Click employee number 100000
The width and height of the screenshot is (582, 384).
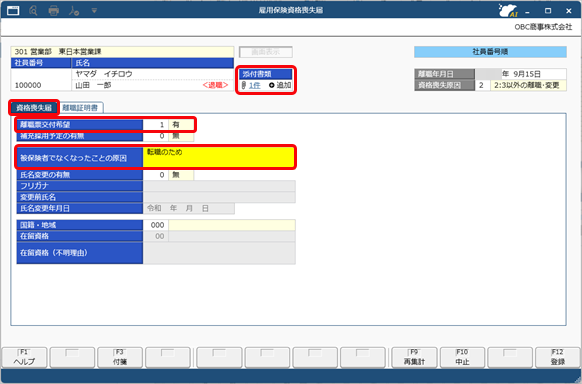click(x=28, y=85)
